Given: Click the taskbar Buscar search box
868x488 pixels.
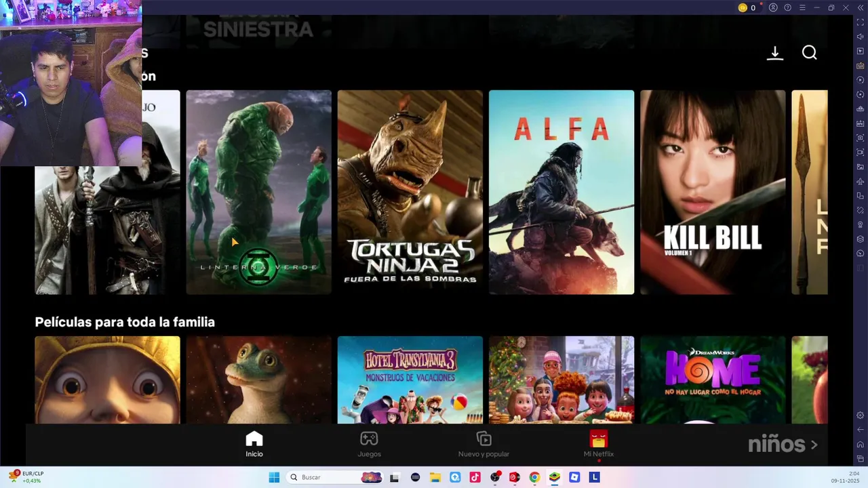Looking at the screenshot, I should click(335, 477).
